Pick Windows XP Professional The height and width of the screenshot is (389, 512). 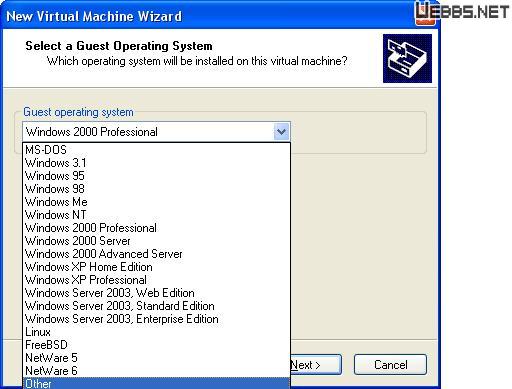coord(157,280)
